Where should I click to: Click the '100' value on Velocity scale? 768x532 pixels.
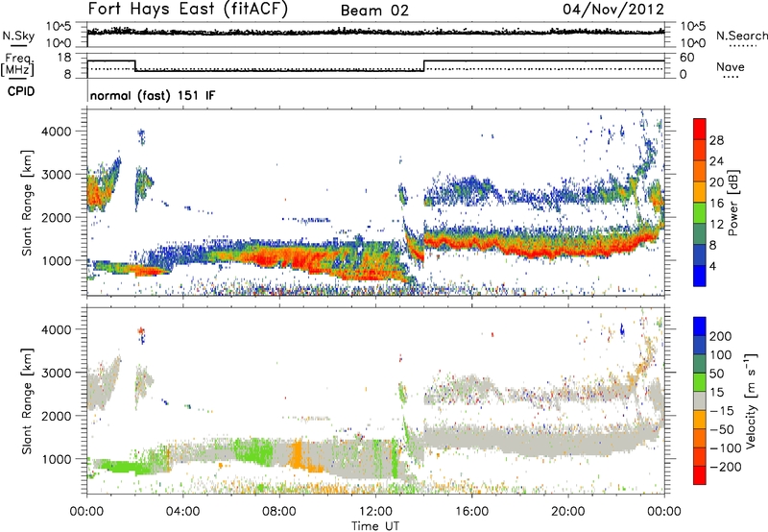pyautogui.click(x=721, y=355)
